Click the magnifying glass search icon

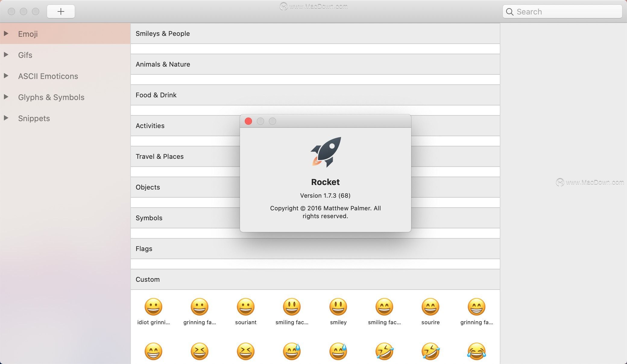pos(510,12)
